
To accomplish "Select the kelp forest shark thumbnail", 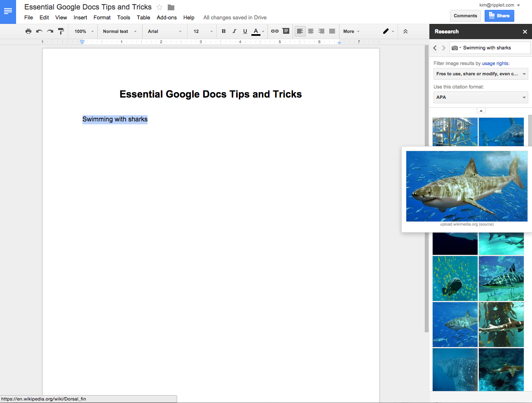I will tap(501, 324).
